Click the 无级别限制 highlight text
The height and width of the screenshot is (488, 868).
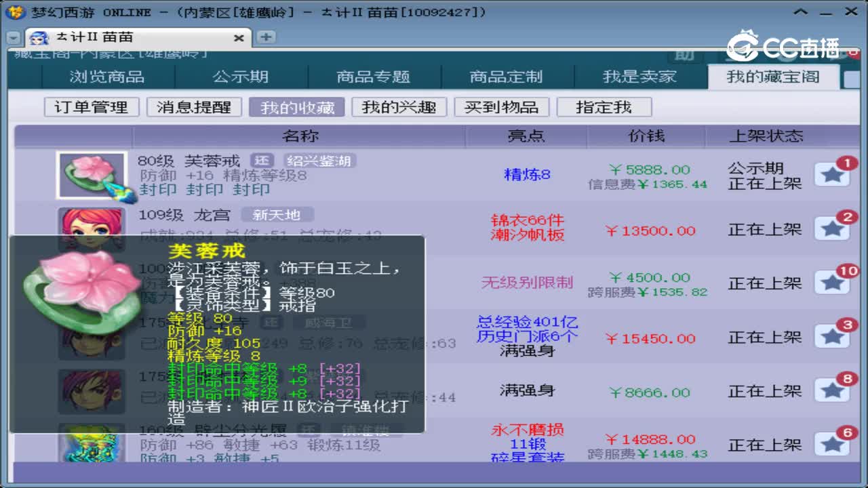point(527,283)
